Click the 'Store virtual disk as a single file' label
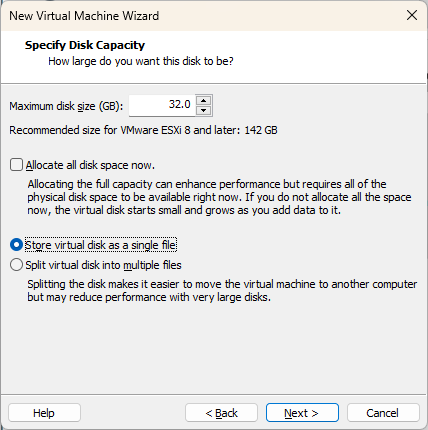This screenshot has height=430, width=428. pos(101,245)
